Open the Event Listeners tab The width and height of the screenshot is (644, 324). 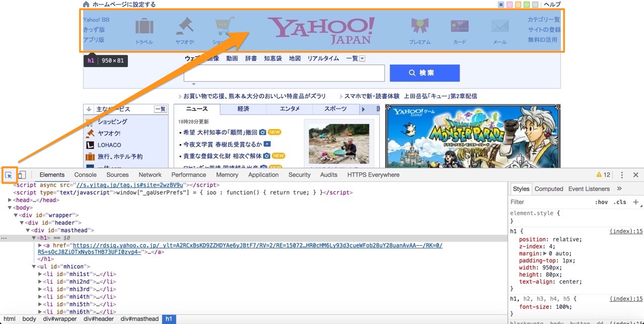coord(589,189)
